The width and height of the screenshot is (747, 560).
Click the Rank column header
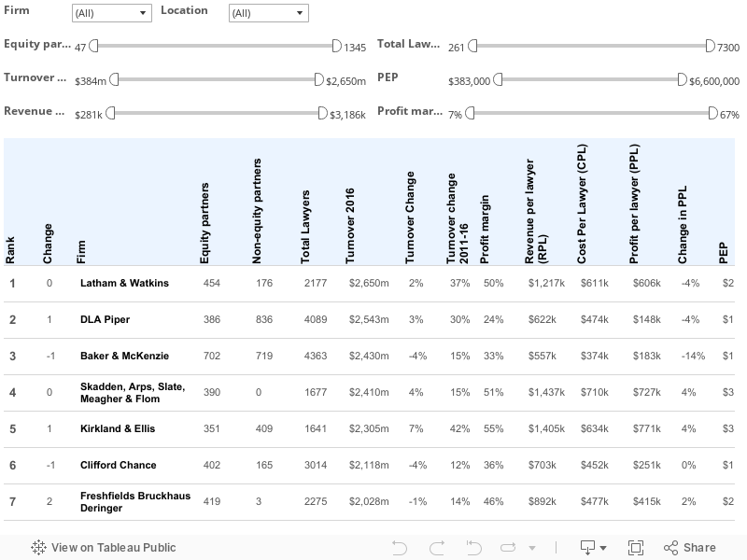point(11,249)
